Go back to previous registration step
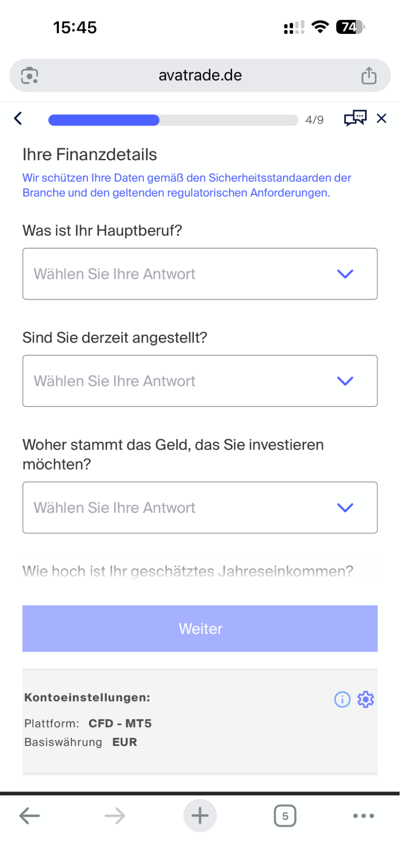 point(18,118)
